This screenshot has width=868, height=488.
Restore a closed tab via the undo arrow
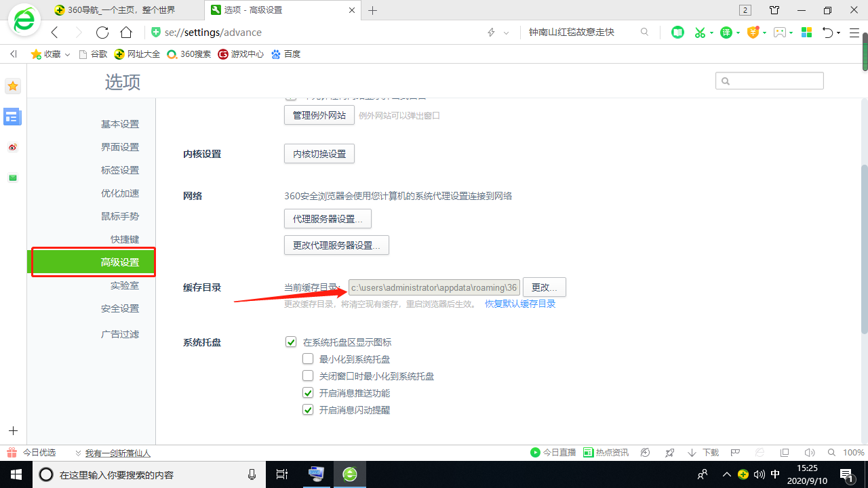[x=826, y=32]
